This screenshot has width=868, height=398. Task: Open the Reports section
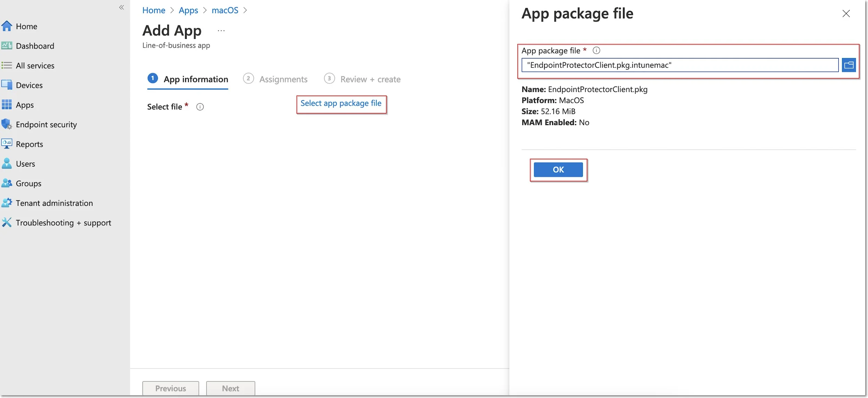point(29,144)
